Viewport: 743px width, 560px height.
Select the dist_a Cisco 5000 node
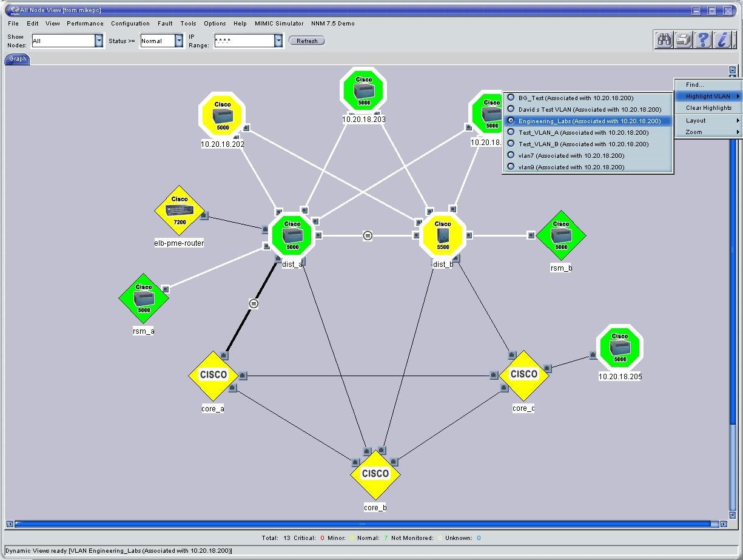[292, 235]
